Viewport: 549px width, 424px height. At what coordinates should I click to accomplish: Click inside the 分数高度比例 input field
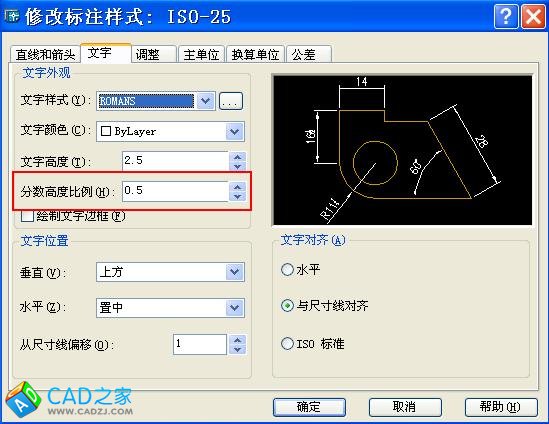176,191
